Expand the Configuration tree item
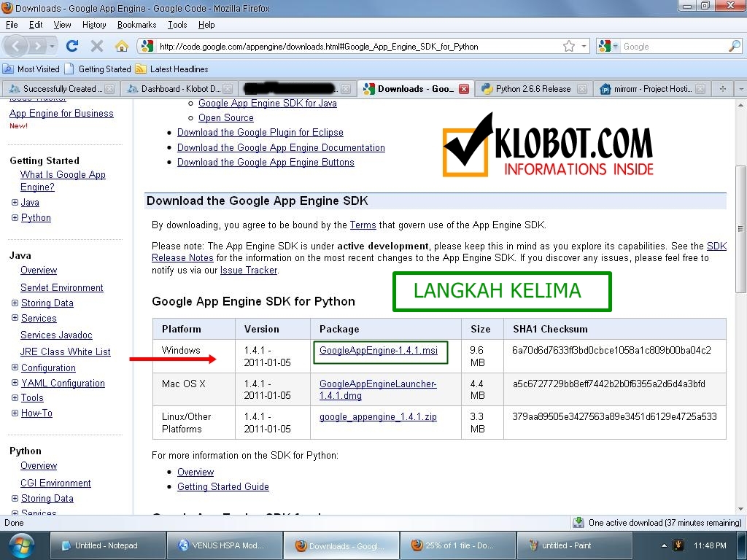Image resolution: width=747 pixels, height=560 pixels. click(x=15, y=367)
